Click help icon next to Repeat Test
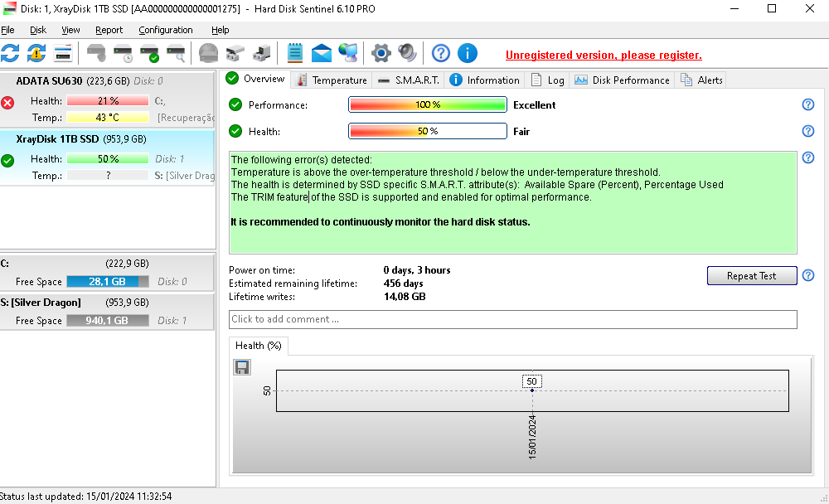829x504 pixels. click(807, 275)
